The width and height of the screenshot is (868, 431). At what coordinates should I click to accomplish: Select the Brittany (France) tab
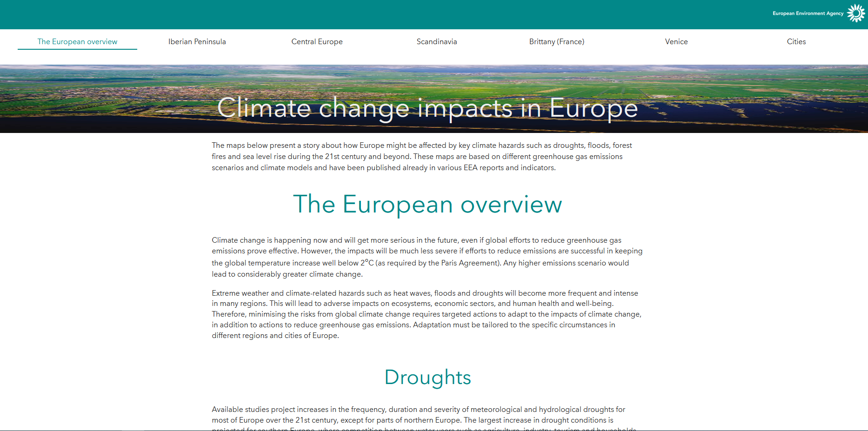pos(557,42)
